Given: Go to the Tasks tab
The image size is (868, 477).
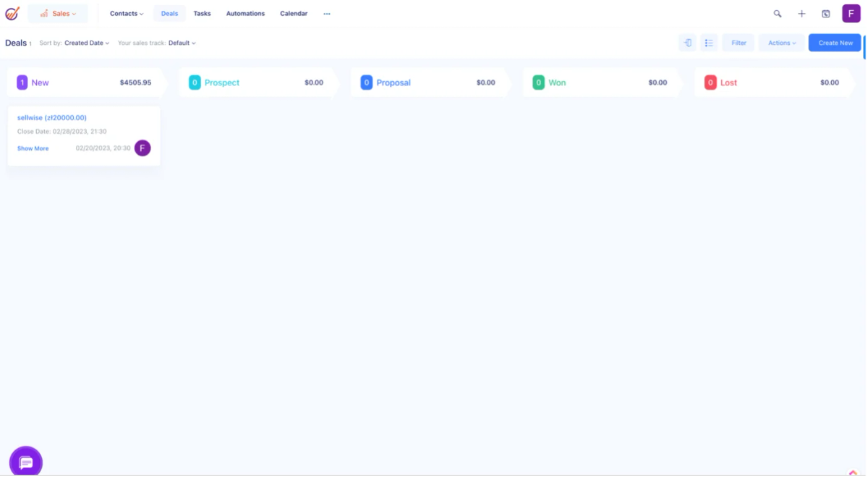Looking at the screenshot, I should [202, 14].
